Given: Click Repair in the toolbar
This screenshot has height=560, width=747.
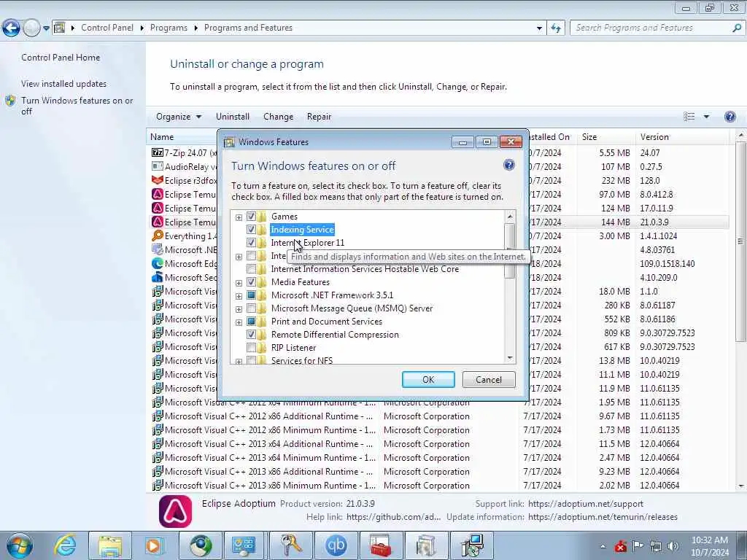Looking at the screenshot, I should [x=319, y=117].
